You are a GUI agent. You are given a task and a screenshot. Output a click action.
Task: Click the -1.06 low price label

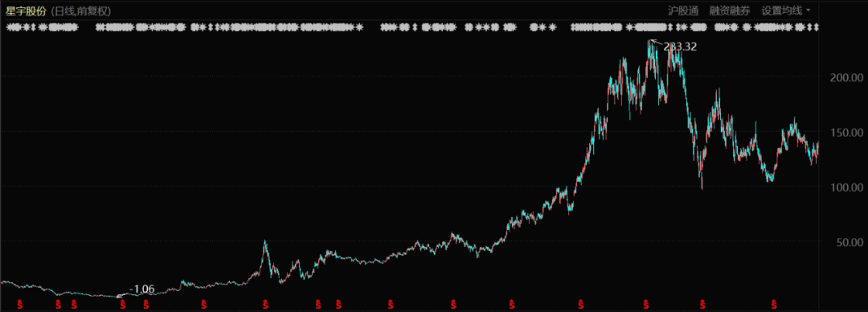[x=141, y=289]
